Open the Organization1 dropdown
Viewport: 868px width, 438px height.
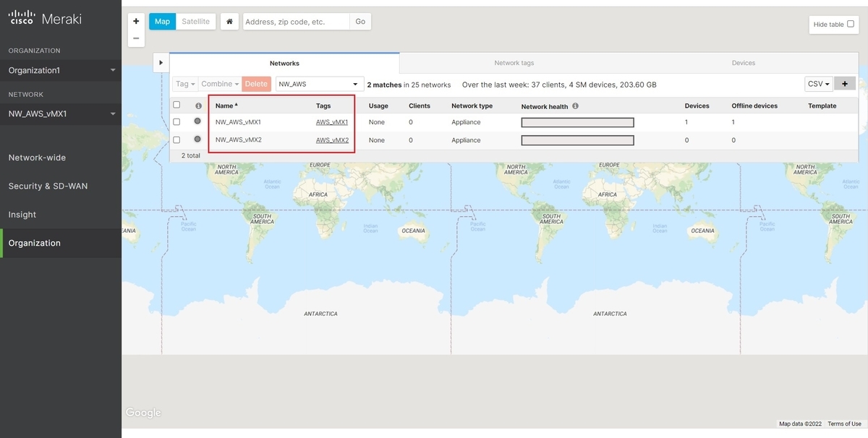pos(61,70)
